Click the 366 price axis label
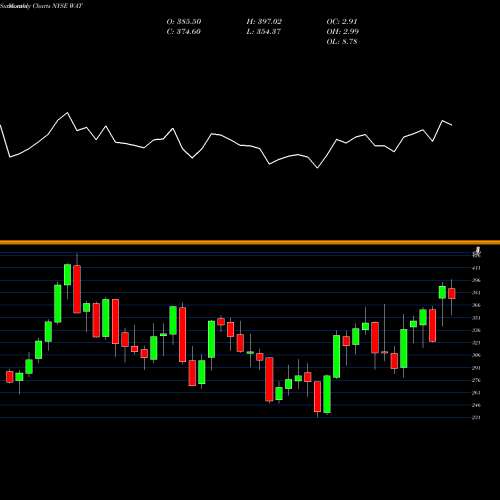 click(x=476, y=305)
